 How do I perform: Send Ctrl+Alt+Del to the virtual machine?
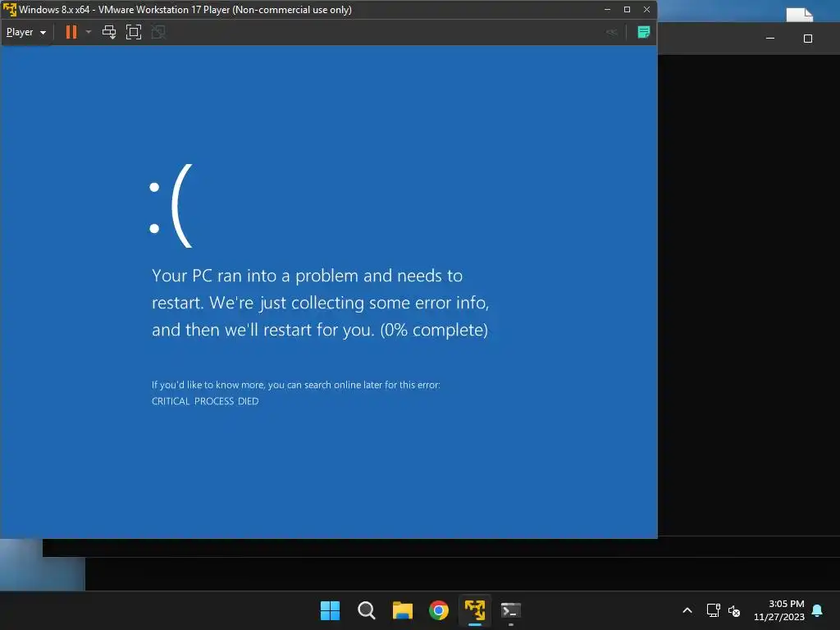pyautogui.click(x=109, y=32)
